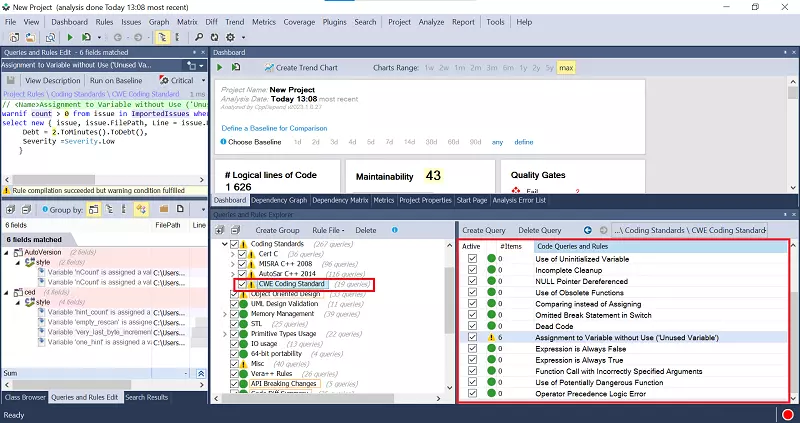Click the blue back arrow beside Delete Query
This screenshot has height=423, width=800.
click(588, 230)
